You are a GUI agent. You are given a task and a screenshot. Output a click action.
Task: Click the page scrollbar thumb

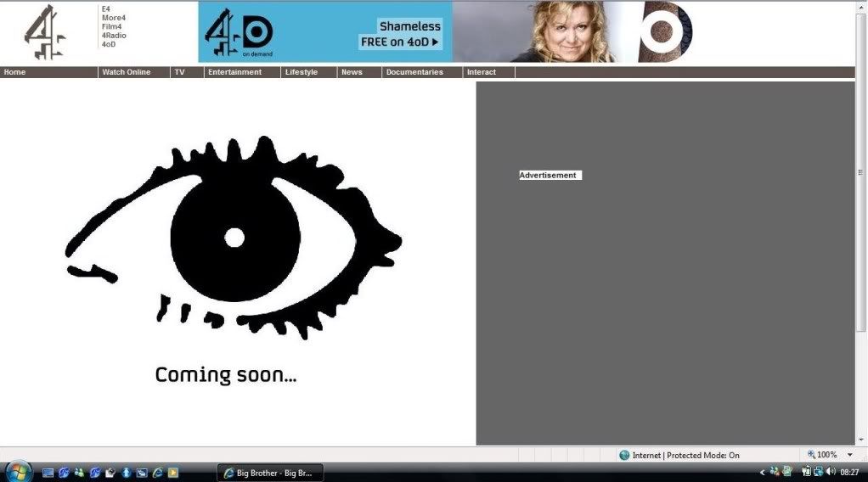[x=861, y=171]
